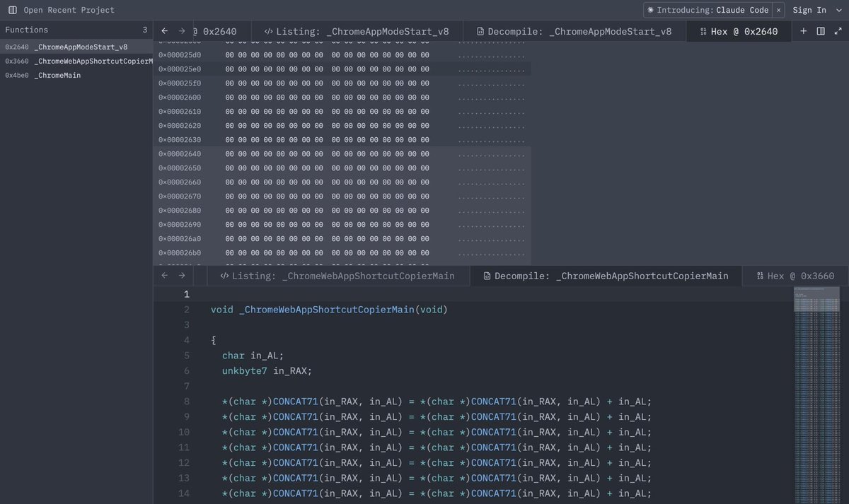The image size is (849, 504).
Task: Select the Hex @ 0x2640 tab
Action: click(739, 31)
